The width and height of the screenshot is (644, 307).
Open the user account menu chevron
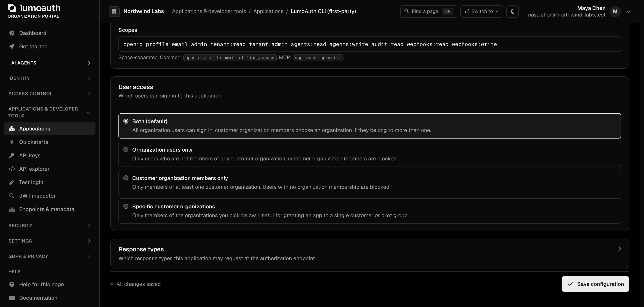coord(628,12)
